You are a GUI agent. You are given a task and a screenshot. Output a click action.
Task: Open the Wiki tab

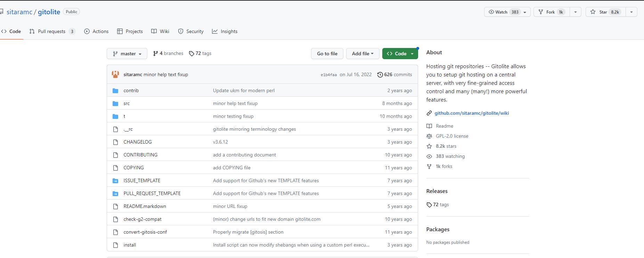point(160,31)
